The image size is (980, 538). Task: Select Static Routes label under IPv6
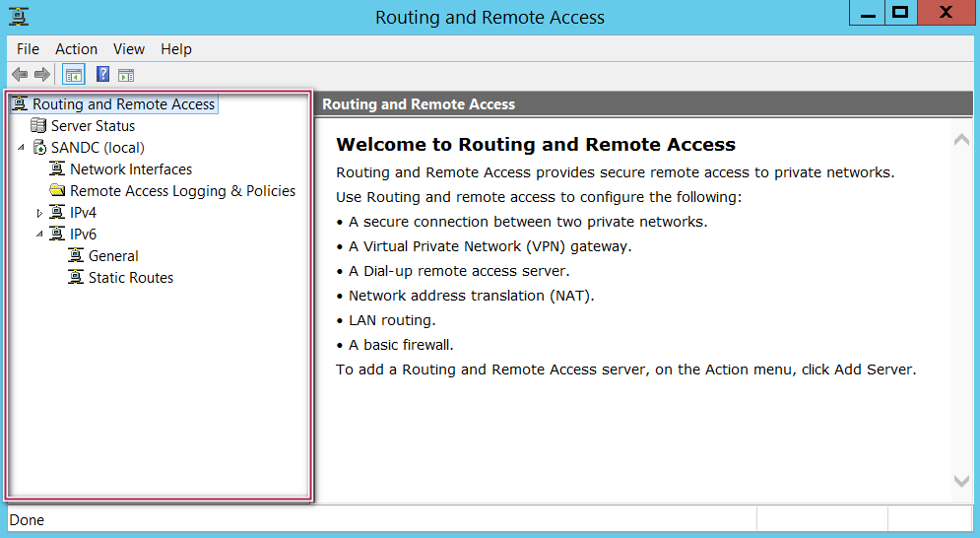tap(131, 277)
